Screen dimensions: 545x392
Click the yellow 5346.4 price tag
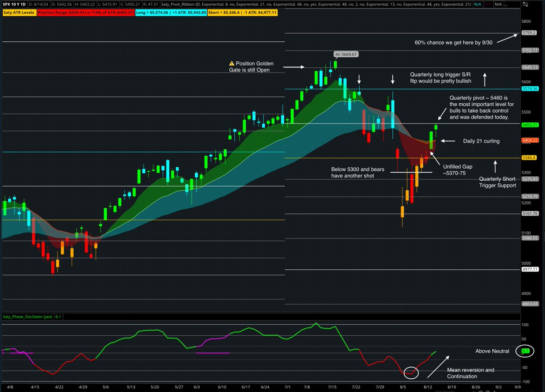click(x=530, y=158)
